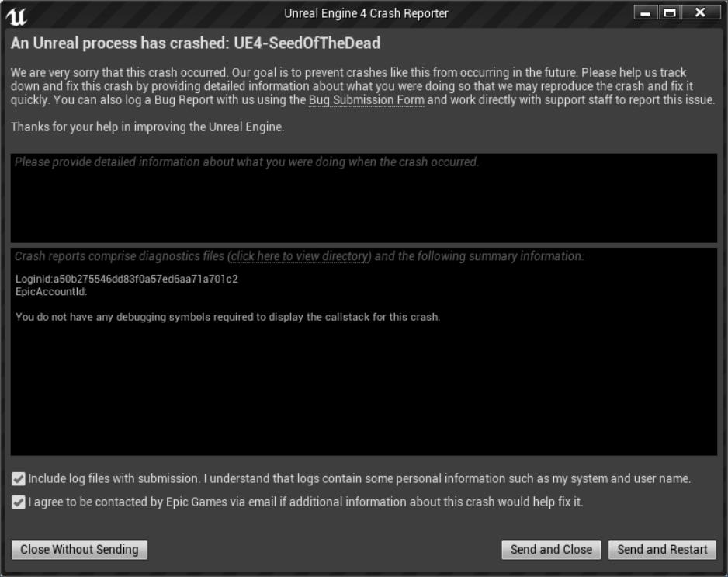Click the 'Thanks for your help' sentence
Viewport: 728px width, 577px height.
(147, 127)
